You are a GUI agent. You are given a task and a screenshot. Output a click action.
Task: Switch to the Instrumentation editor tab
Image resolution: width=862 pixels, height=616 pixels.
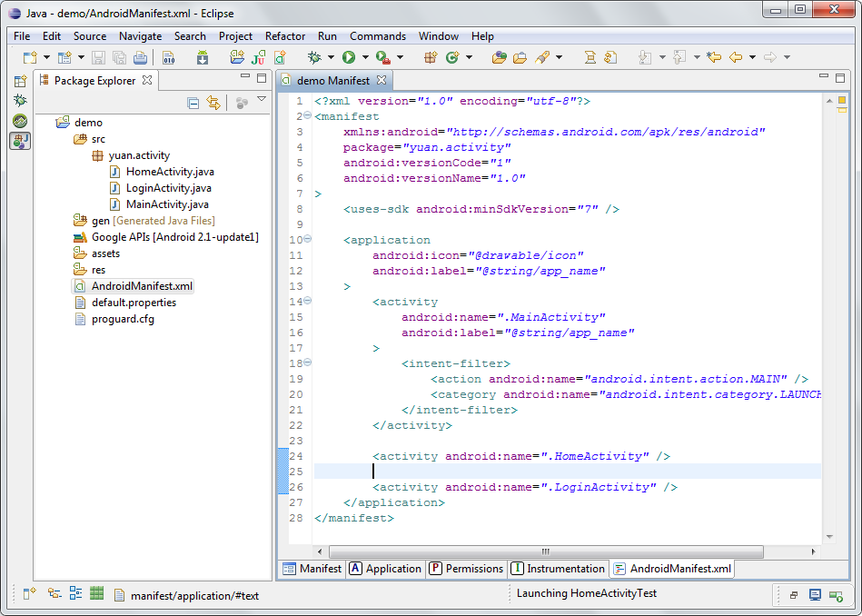coord(558,569)
